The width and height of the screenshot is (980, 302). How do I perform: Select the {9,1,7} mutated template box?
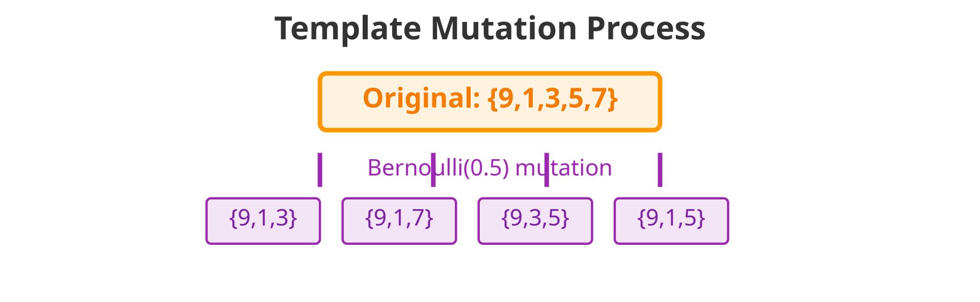click(x=399, y=221)
